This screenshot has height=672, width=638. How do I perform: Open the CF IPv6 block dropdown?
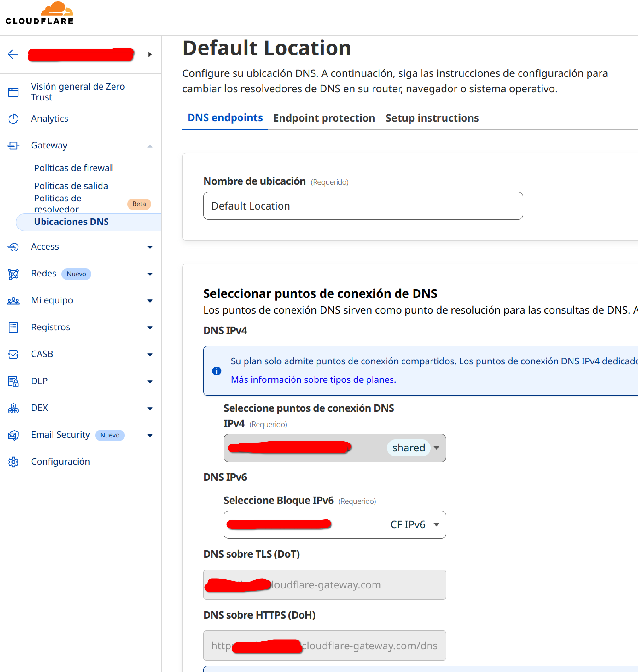436,525
